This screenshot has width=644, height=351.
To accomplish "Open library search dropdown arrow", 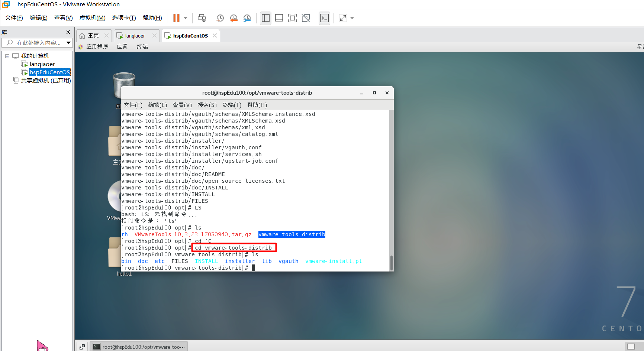I will 68,43.
